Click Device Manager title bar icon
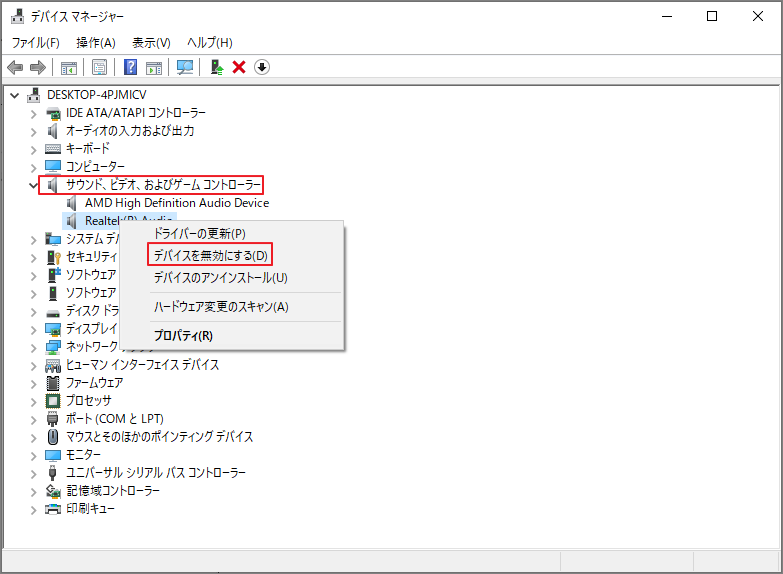Screen dimensions: 783x574 pyautogui.click(x=17, y=16)
